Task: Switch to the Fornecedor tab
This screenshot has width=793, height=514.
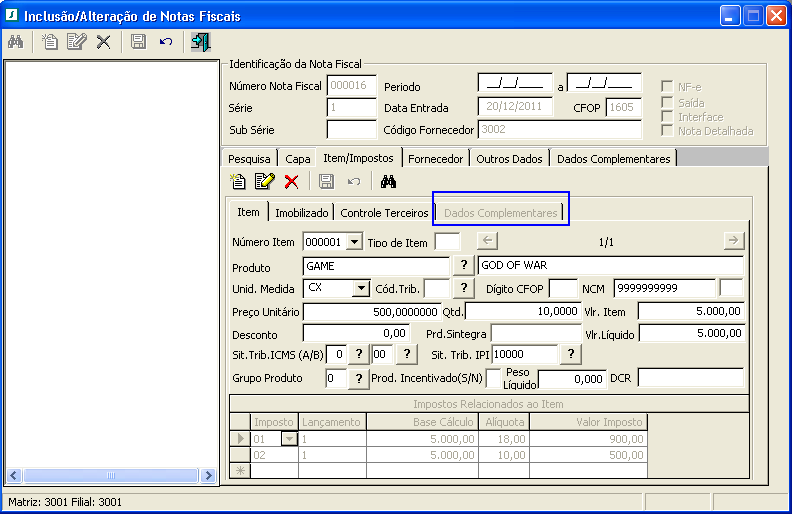Action: pos(436,158)
